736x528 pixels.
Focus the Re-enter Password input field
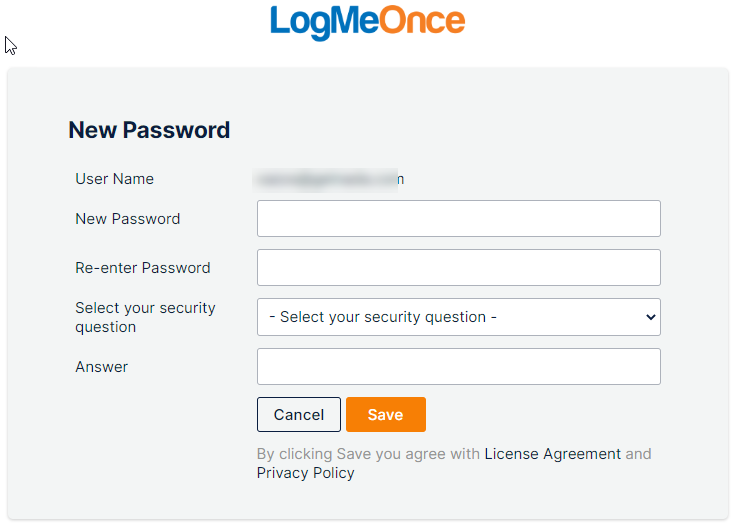click(x=459, y=268)
